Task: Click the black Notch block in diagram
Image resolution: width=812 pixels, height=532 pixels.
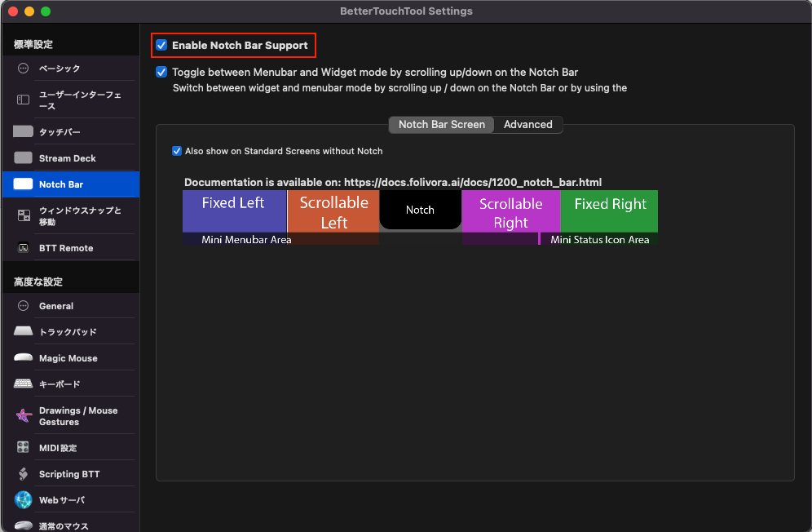Action: coord(421,210)
